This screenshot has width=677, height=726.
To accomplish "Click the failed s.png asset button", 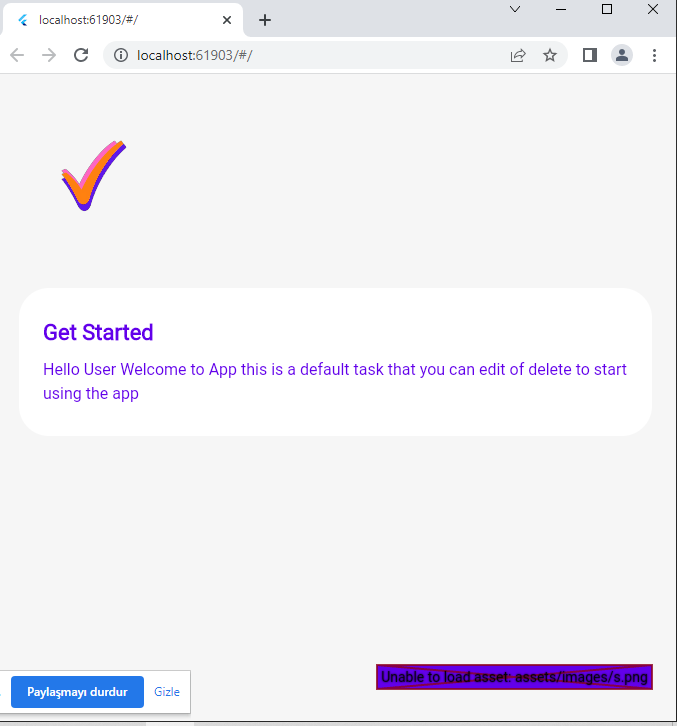I will point(514,677).
